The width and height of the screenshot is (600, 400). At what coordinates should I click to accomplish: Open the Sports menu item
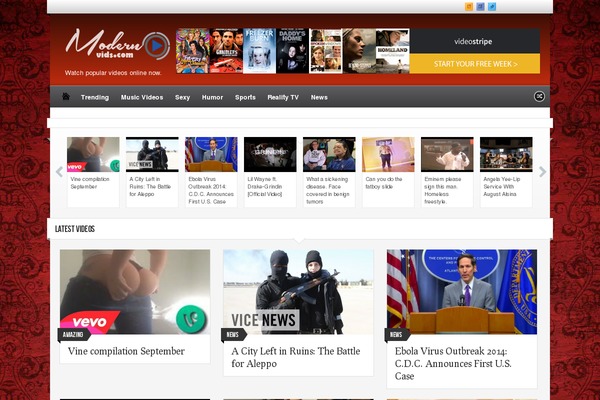coord(245,97)
